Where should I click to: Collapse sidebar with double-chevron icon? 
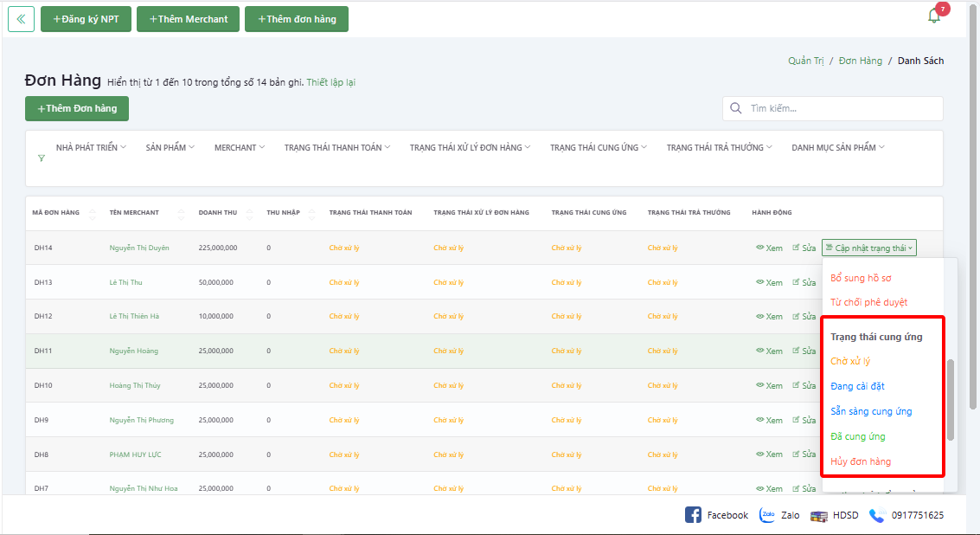click(x=21, y=19)
